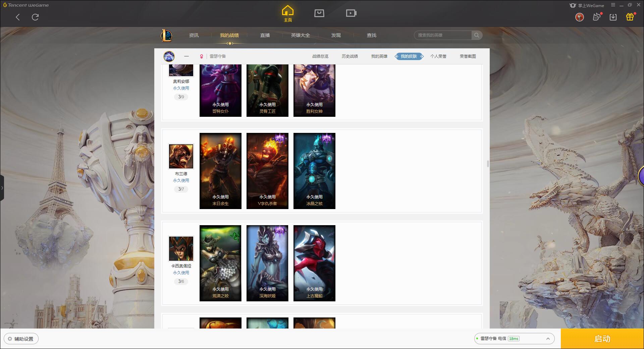Click the search magnifier button
The width and height of the screenshot is (644, 349).
click(x=477, y=35)
